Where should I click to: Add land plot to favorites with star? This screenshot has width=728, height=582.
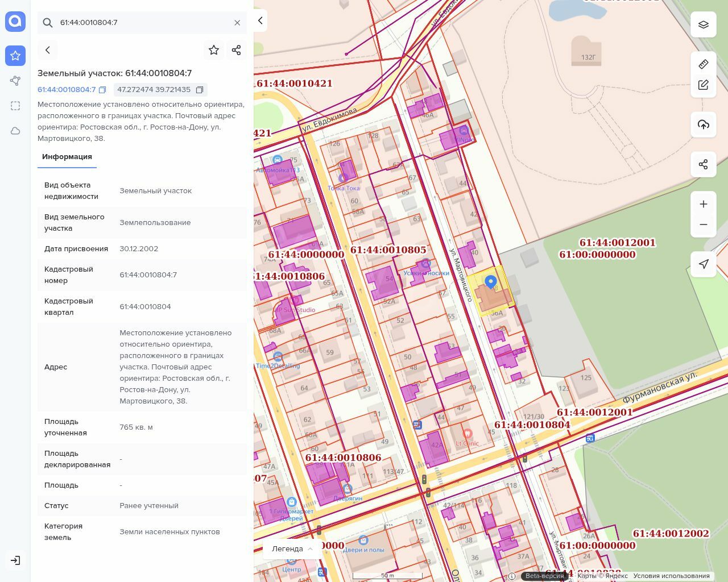[214, 50]
